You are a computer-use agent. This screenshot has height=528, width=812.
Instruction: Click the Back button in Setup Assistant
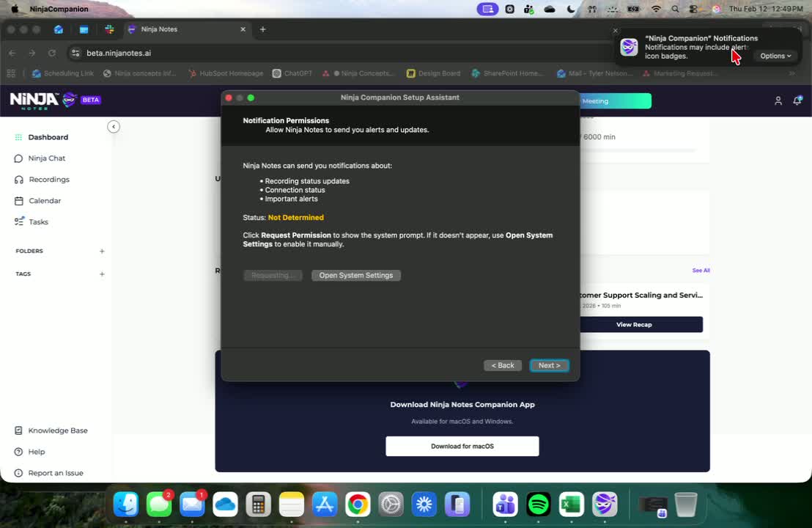502,366
